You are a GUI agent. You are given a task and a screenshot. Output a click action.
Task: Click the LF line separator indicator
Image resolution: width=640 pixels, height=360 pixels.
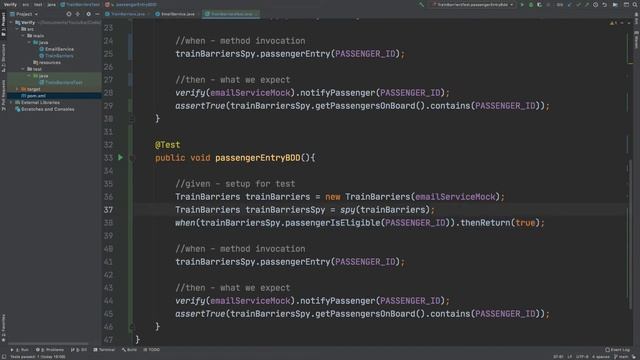point(570,357)
